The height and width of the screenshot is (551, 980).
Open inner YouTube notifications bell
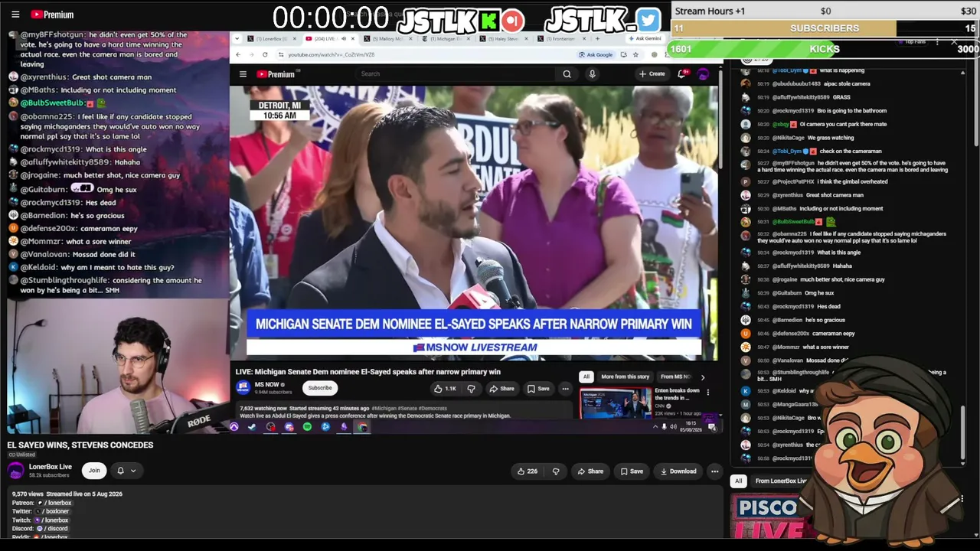(681, 74)
